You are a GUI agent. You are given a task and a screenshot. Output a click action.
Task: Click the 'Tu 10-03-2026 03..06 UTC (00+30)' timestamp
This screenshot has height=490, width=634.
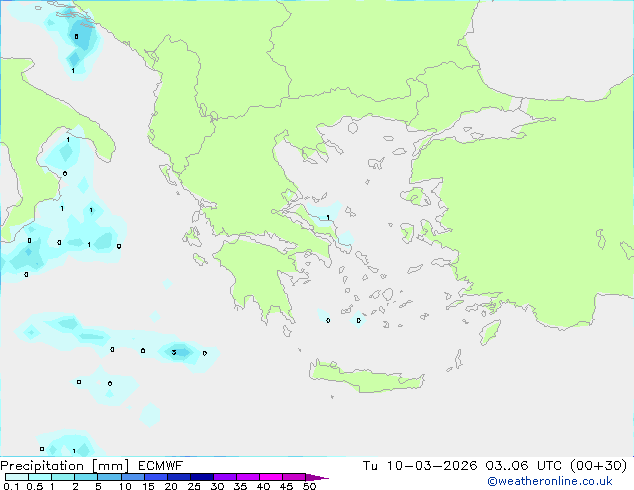pos(495,466)
